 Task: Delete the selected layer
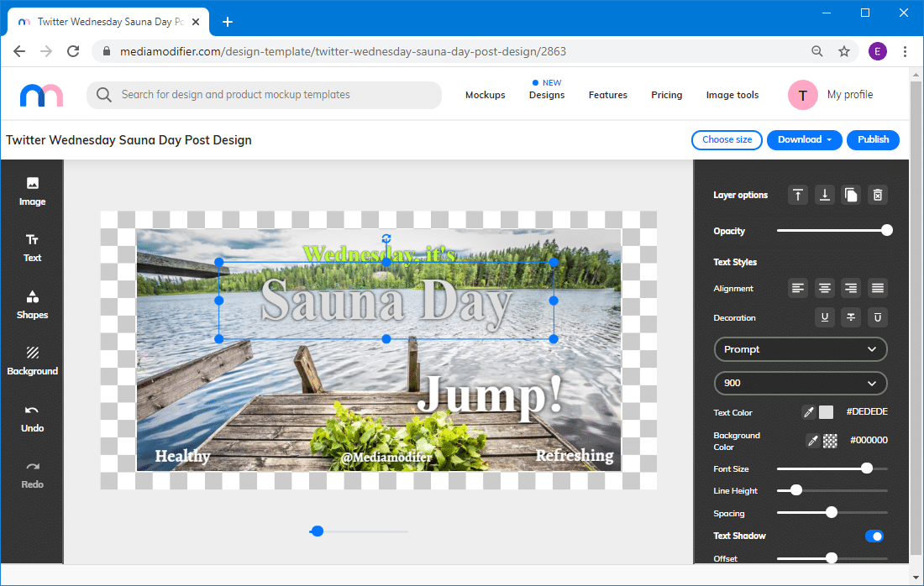coord(878,195)
